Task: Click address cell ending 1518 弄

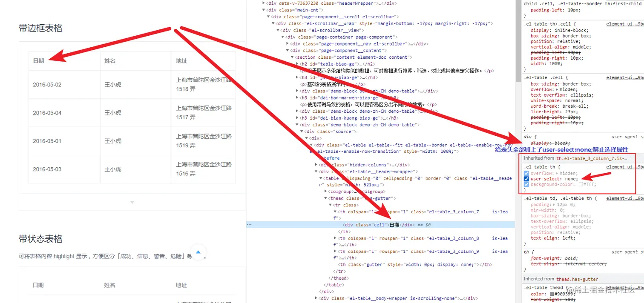Action: 204,84
